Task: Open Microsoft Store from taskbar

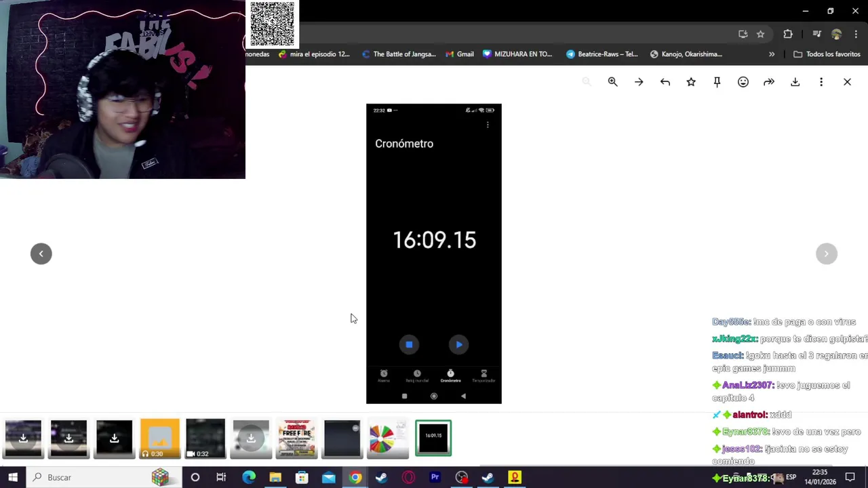Action: pos(302,477)
